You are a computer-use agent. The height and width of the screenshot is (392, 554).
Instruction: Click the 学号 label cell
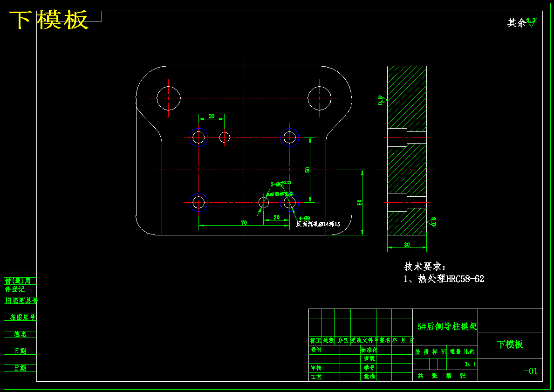pyautogui.click(x=369, y=368)
